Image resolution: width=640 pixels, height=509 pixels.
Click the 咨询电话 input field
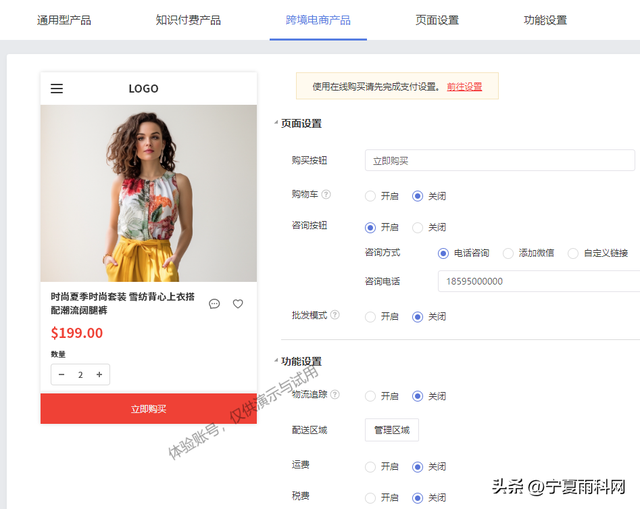tap(539, 281)
